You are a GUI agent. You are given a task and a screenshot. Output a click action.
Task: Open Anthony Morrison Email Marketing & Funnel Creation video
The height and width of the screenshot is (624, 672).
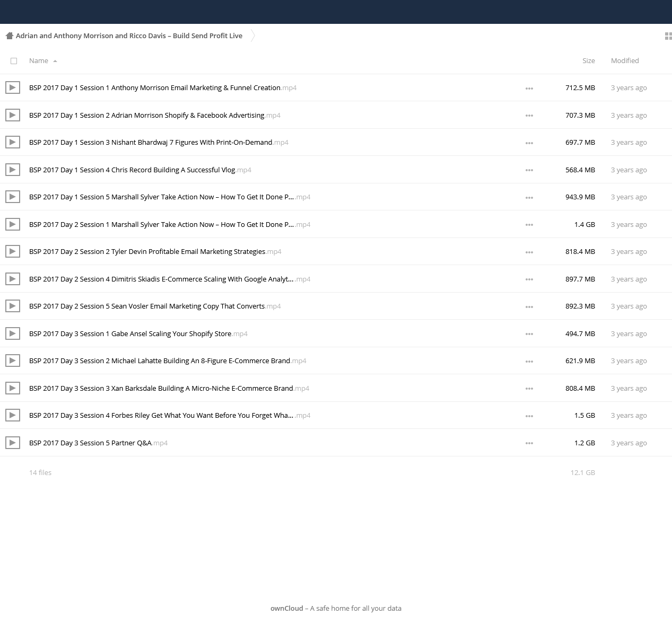coord(163,88)
